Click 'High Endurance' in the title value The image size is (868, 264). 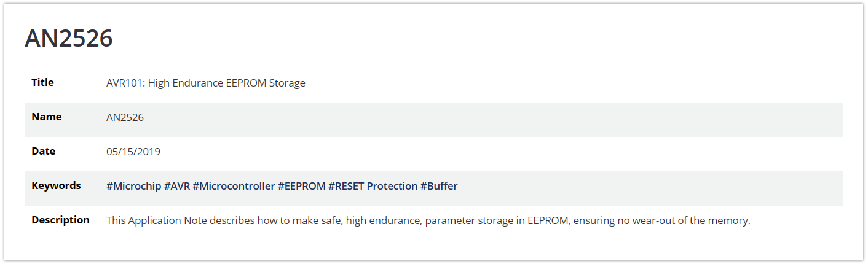point(183,83)
